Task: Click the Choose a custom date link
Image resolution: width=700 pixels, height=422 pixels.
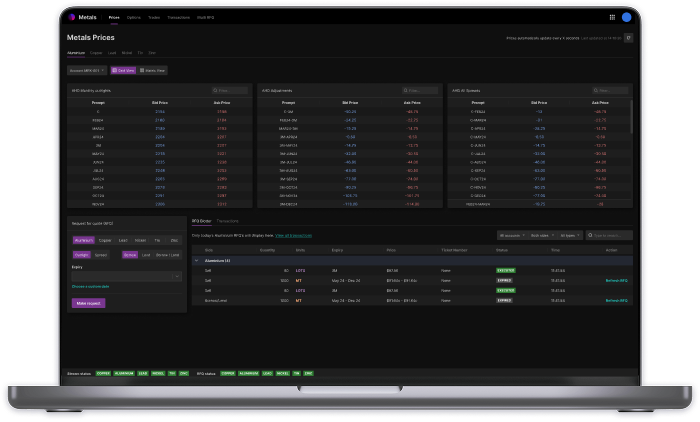Action: click(90, 286)
